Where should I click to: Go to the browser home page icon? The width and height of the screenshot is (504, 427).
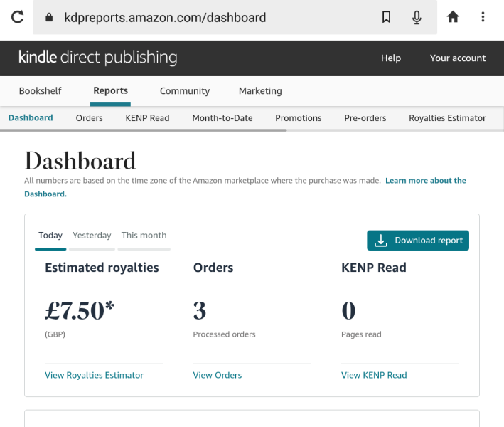453,17
